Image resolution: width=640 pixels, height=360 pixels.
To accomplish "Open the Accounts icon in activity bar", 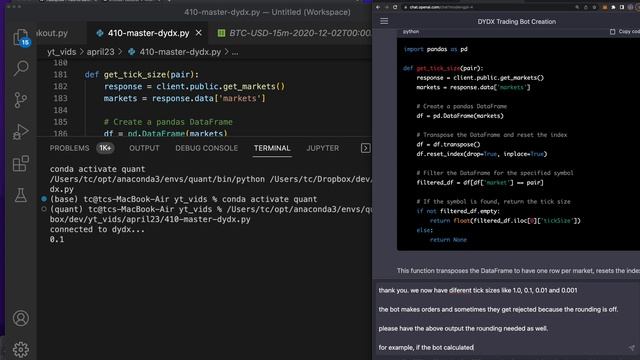I will (x=21, y=318).
